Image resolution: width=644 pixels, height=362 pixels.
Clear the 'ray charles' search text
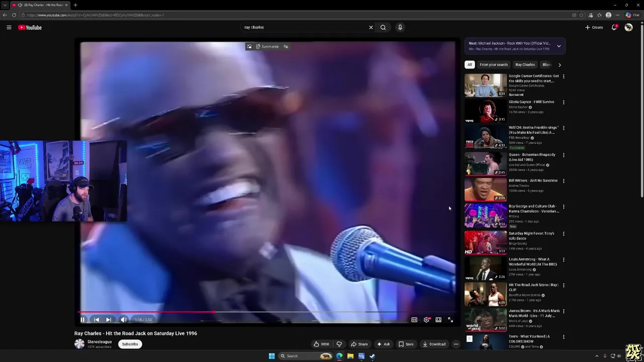pyautogui.click(x=371, y=28)
